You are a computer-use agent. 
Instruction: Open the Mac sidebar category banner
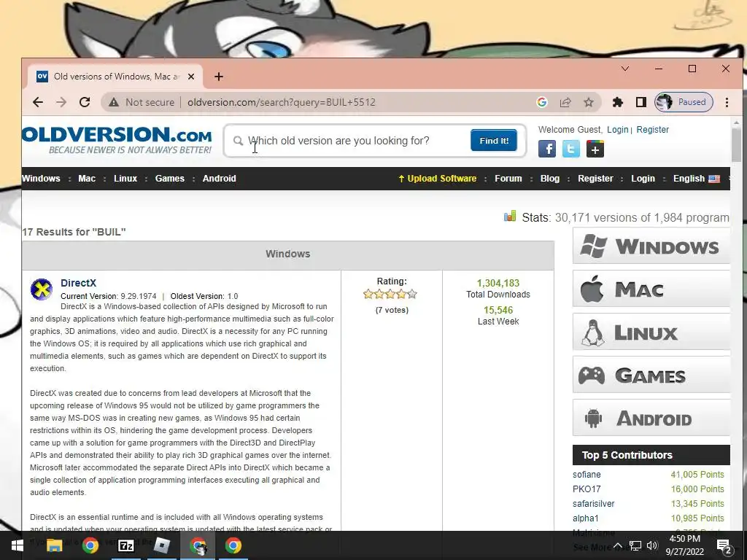[x=651, y=289]
